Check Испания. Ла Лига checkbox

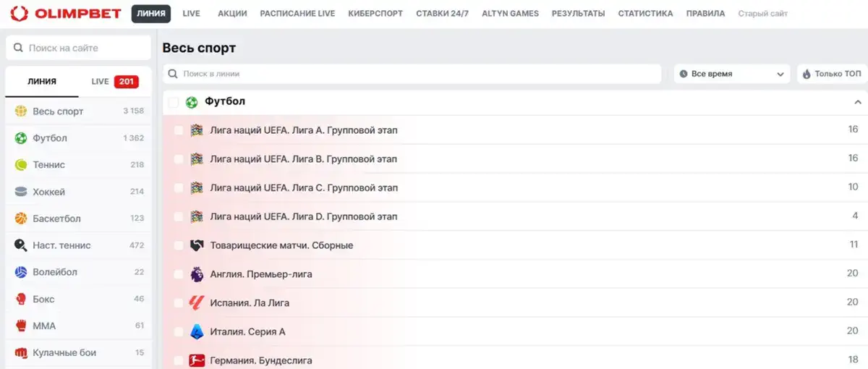(179, 303)
